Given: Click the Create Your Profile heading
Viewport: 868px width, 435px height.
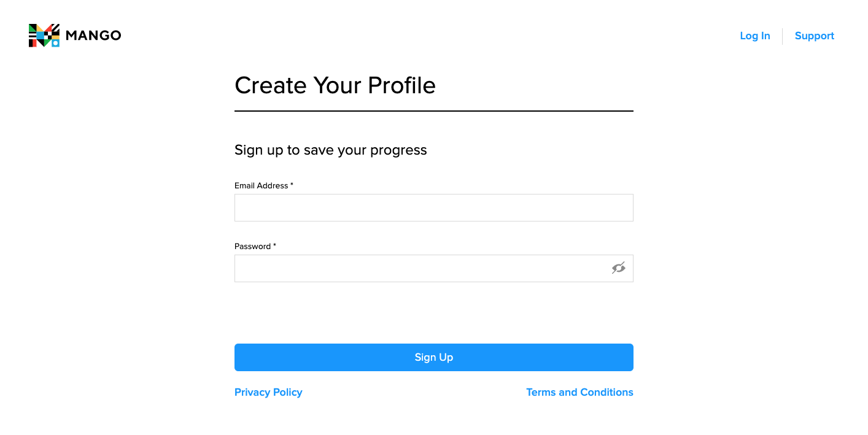Looking at the screenshot, I should (335, 85).
